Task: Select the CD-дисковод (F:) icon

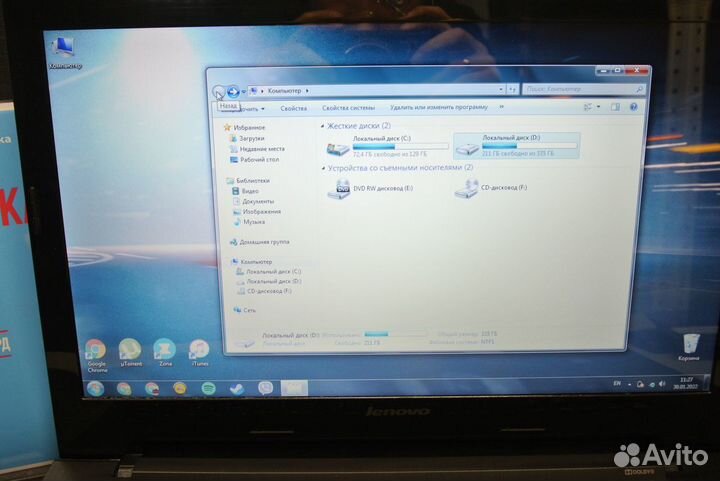Action: pos(467,188)
